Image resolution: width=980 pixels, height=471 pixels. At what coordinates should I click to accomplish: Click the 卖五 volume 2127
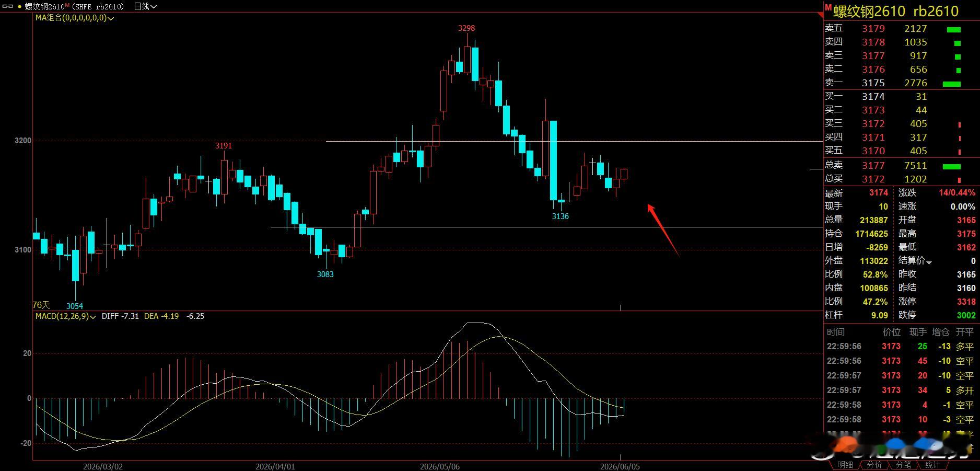pyautogui.click(x=916, y=29)
